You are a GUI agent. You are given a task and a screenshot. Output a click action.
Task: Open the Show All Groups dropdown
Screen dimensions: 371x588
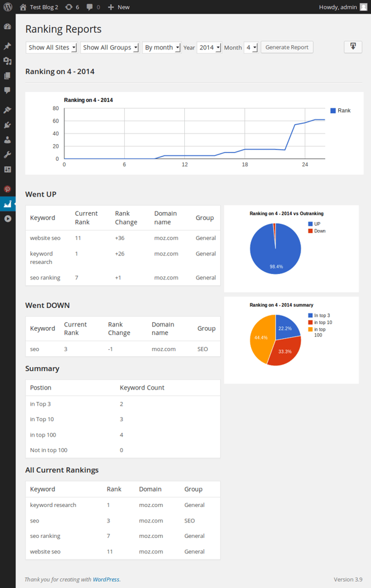(x=109, y=48)
